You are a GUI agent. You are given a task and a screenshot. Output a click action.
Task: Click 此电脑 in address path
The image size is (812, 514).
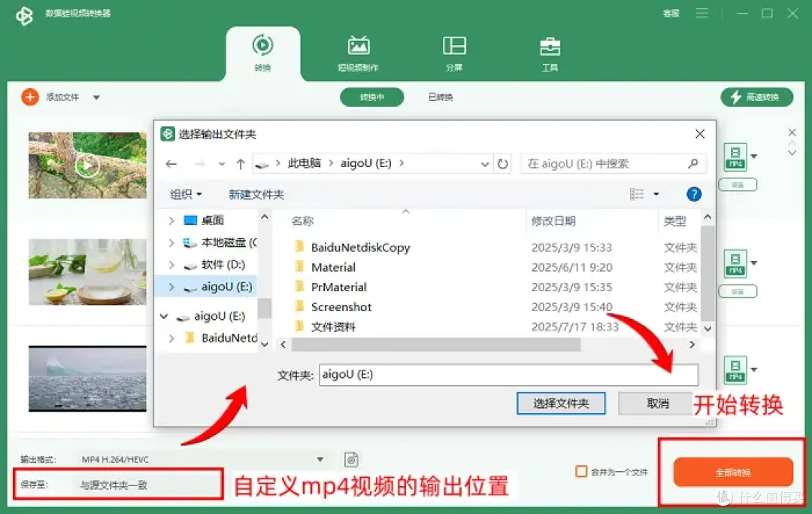point(304,164)
